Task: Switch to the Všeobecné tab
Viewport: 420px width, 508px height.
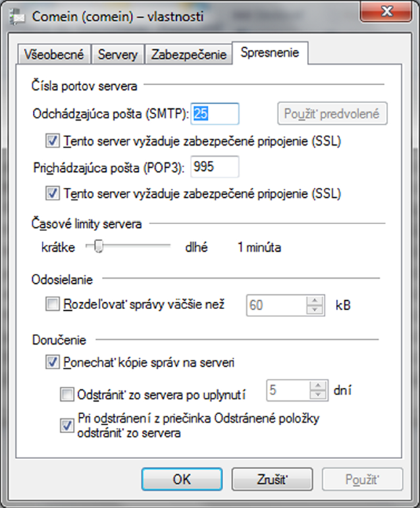Action: (x=54, y=54)
